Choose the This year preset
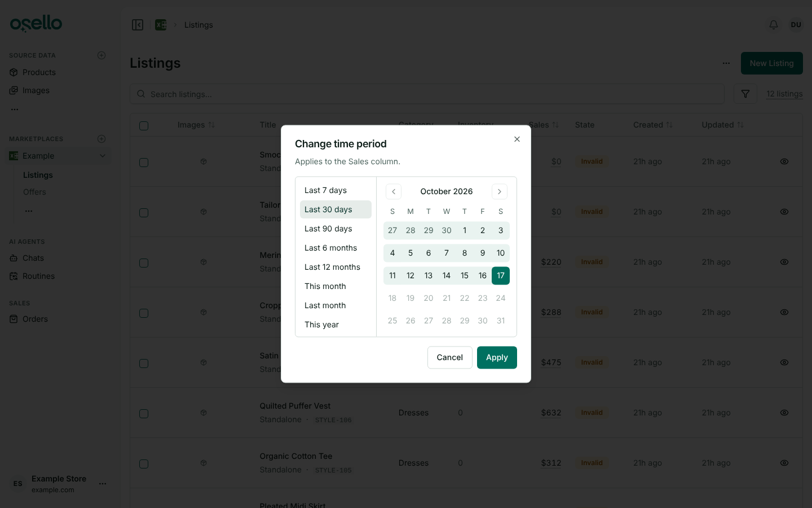 (x=336, y=325)
